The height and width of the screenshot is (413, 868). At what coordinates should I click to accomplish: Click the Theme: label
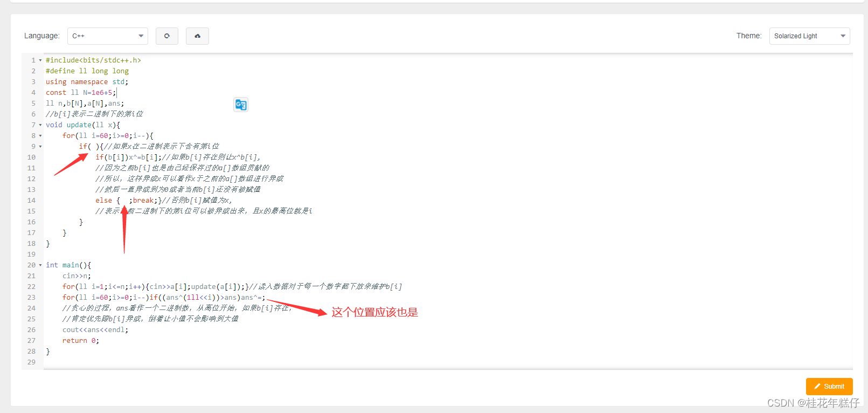click(x=749, y=36)
